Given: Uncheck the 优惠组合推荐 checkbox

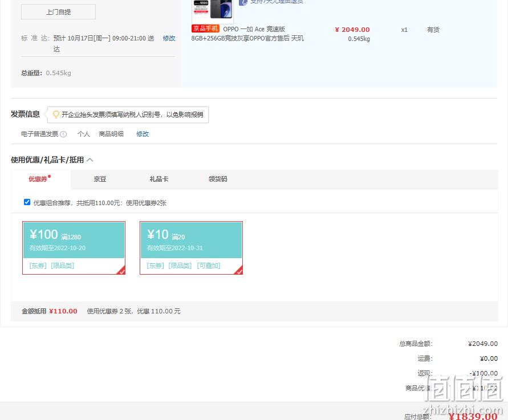Looking at the screenshot, I should click(27, 202).
